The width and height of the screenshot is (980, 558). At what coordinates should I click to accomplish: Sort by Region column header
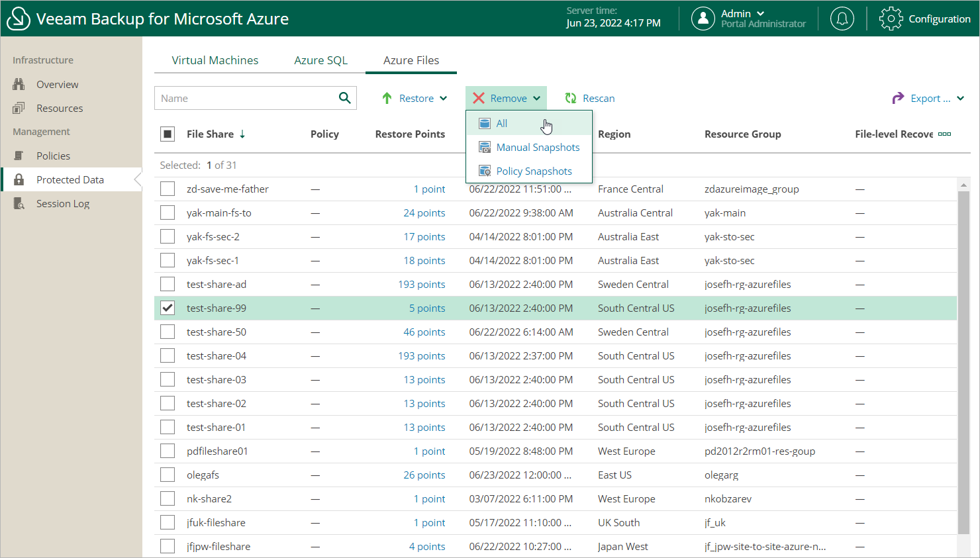click(x=614, y=134)
